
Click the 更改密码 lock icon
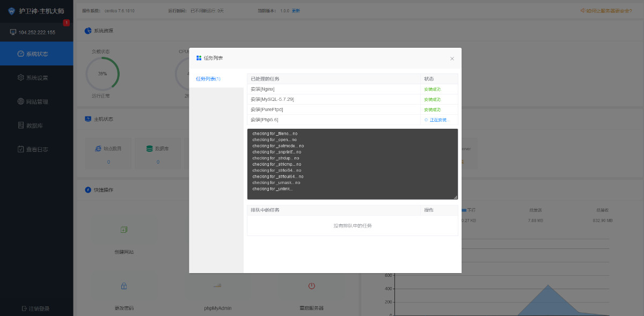point(124,286)
